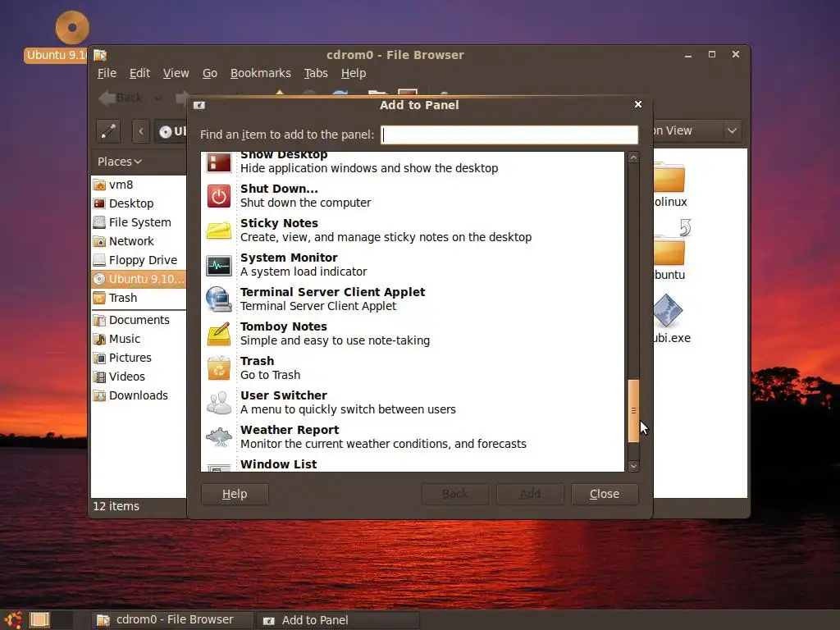The image size is (840, 630).
Task: Select the Tomboy Notes notepad icon
Action: [218, 334]
